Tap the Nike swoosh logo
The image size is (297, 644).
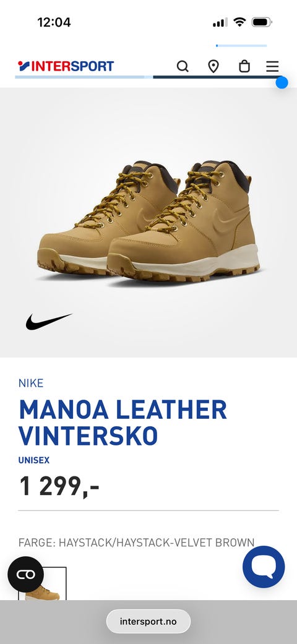(x=49, y=321)
